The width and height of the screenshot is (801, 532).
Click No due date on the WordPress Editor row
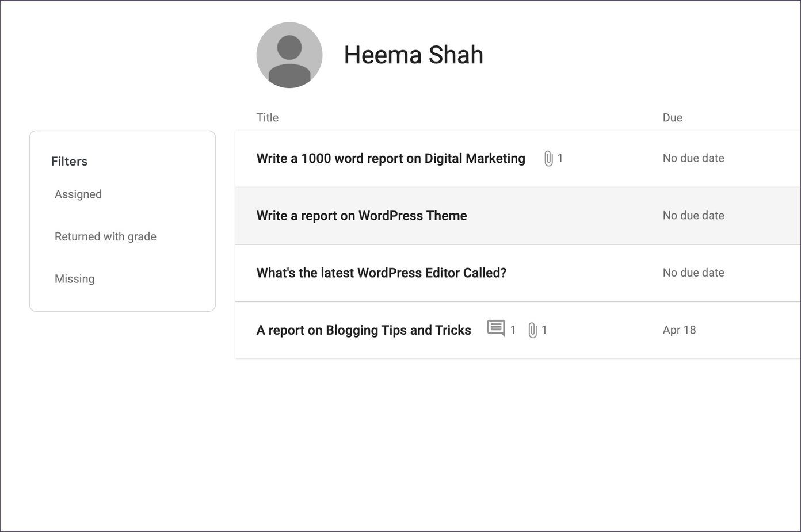[693, 273]
